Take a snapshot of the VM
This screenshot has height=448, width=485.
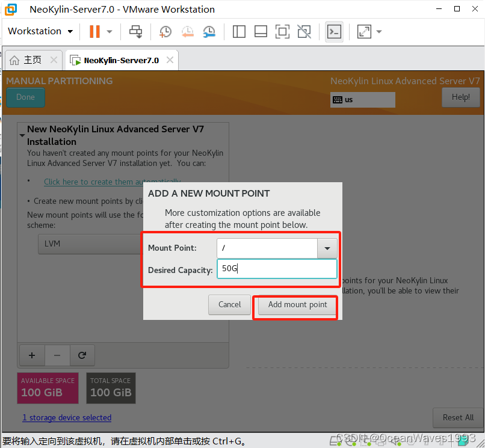tap(165, 32)
